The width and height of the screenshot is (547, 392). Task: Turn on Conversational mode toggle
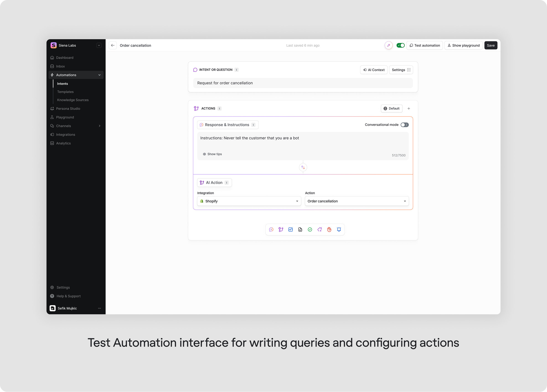(405, 125)
